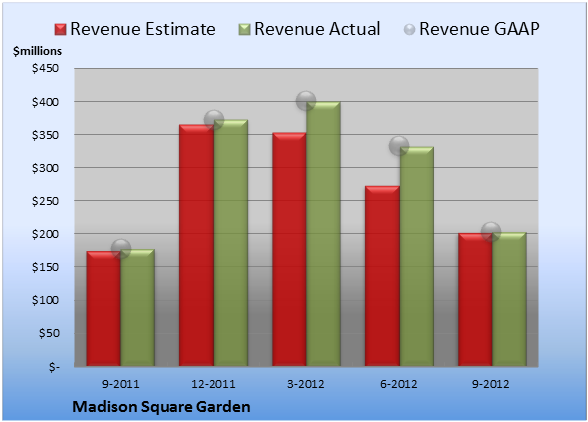Select the red estimate bar for 6-2012
This screenshot has height=422, width=588.
382,276
